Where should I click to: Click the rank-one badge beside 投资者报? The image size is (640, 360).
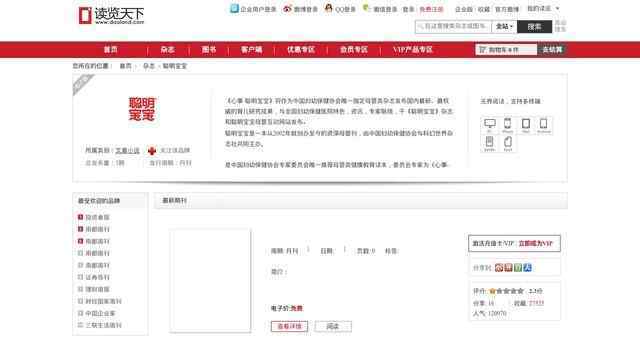click(x=80, y=217)
